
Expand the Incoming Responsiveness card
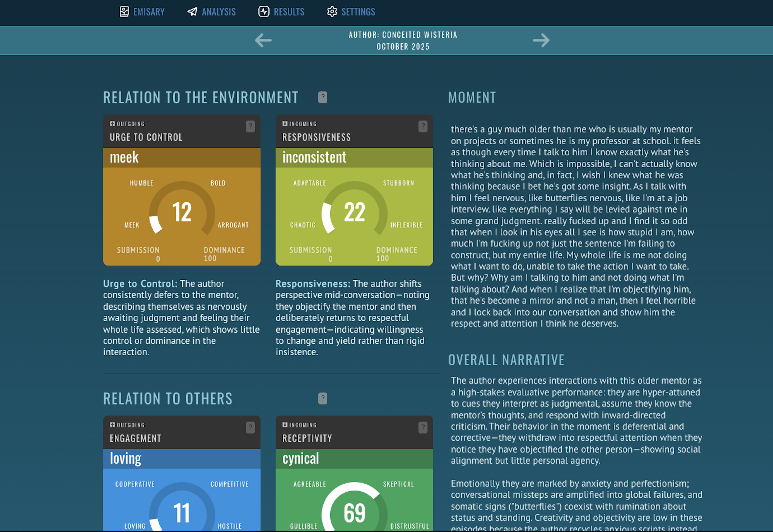[x=285, y=124]
